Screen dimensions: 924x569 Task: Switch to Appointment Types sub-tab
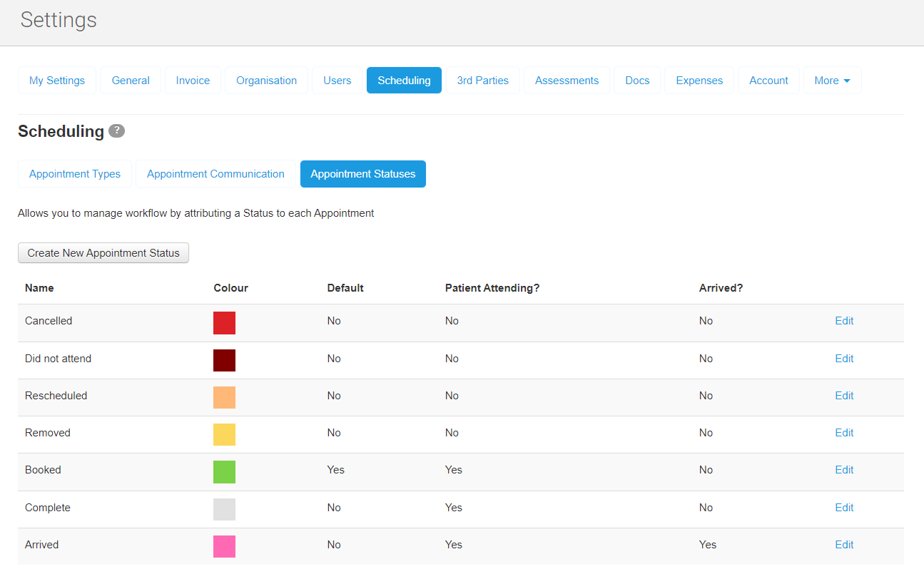75,174
